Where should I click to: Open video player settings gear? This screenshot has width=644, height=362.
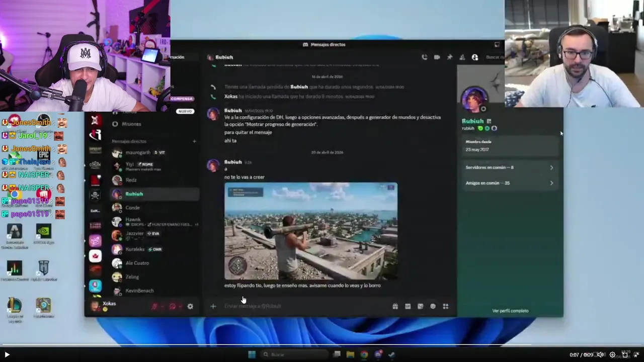[x=612, y=354]
